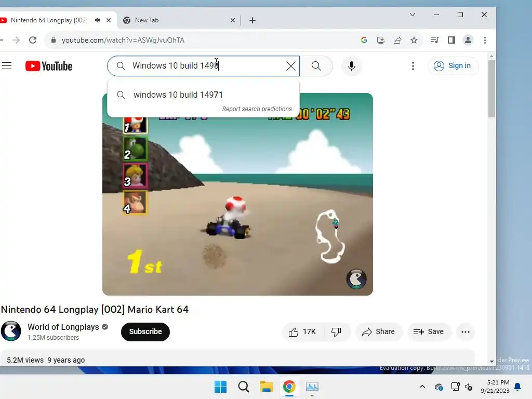The height and width of the screenshot is (399, 532).
Task: Click Chrome icon in taskbar
Action: point(289,387)
